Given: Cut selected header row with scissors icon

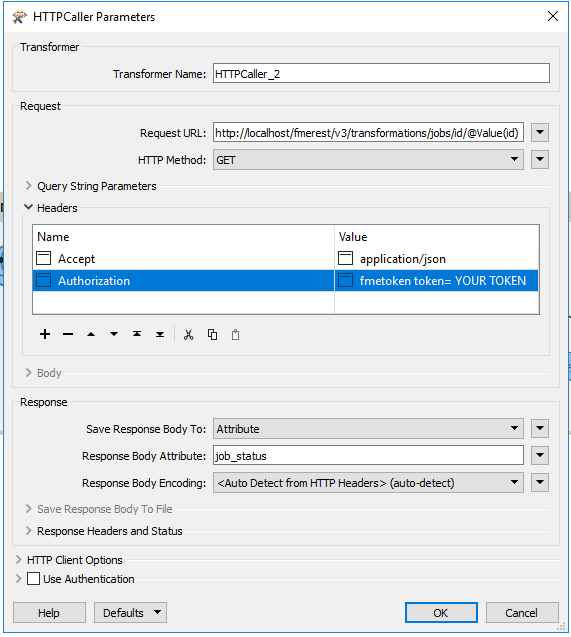Looking at the screenshot, I should 188,334.
